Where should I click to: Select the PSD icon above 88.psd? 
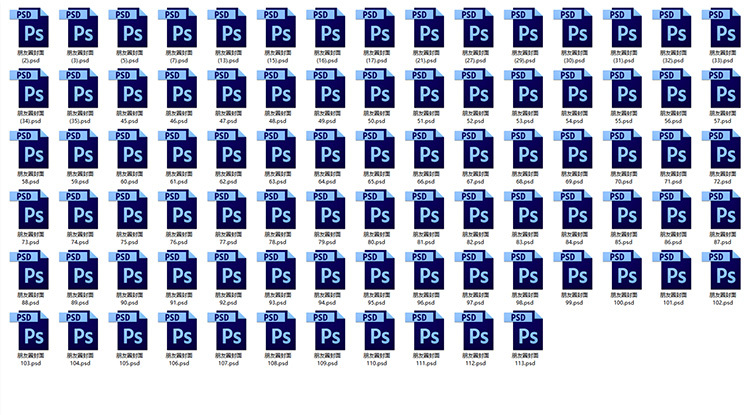click(29, 270)
